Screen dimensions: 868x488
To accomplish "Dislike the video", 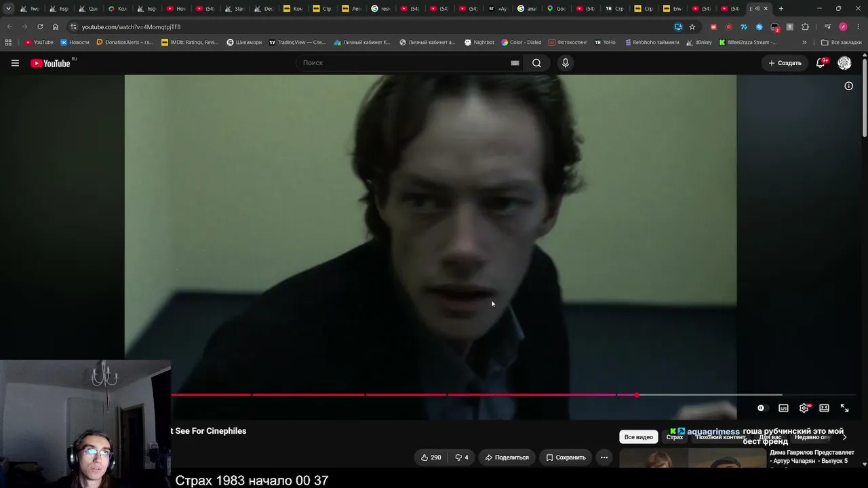I will click(x=461, y=457).
